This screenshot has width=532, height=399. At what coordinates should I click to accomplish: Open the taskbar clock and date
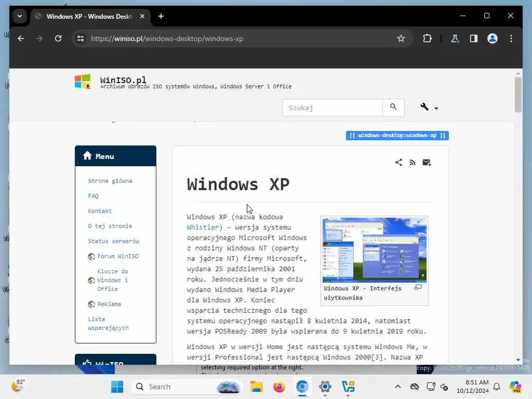[x=473, y=387]
